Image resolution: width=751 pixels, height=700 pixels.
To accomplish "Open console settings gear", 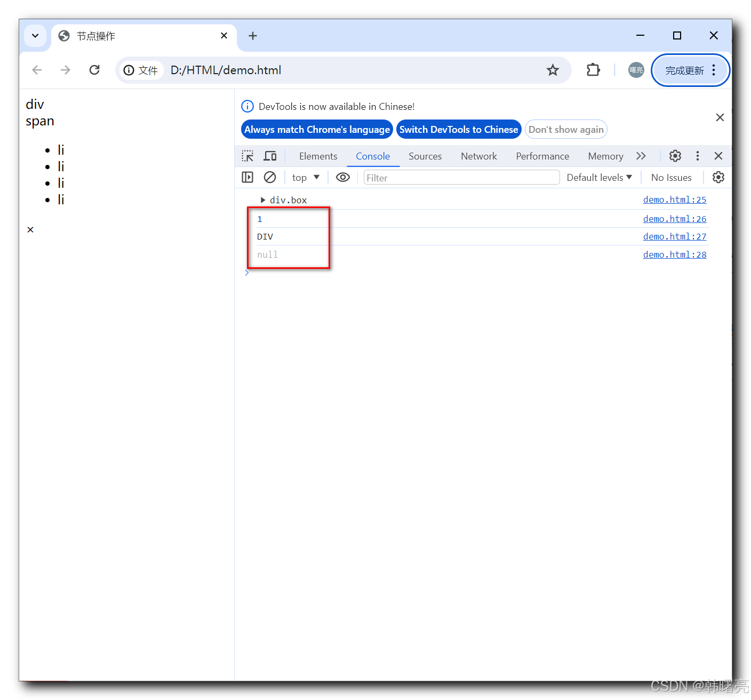I will [x=718, y=177].
